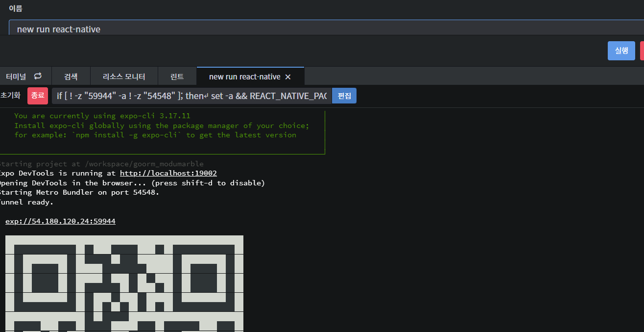644x332 pixels.
Task: Click the blue 편집 edit button
Action: pyautogui.click(x=344, y=96)
